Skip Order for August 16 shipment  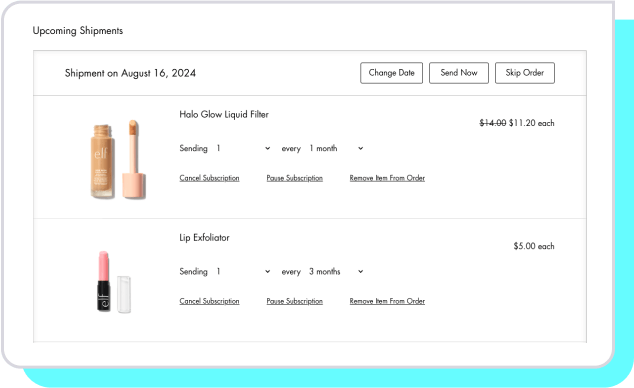click(x=524, y=73)
